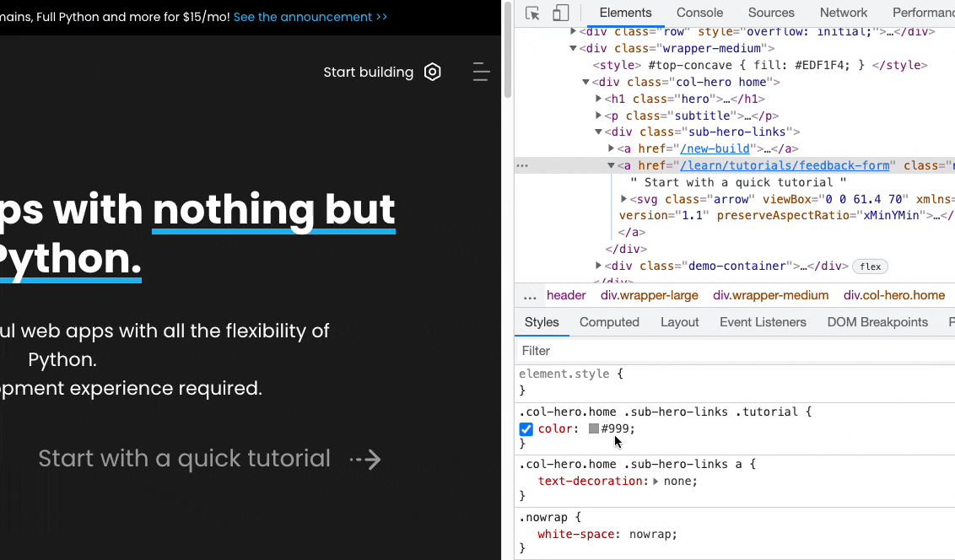Click the breadcrumb ellipsis in the Elements breadcrumb bar
The height and width of the screenshot is (560, 955).
(530, 295)
